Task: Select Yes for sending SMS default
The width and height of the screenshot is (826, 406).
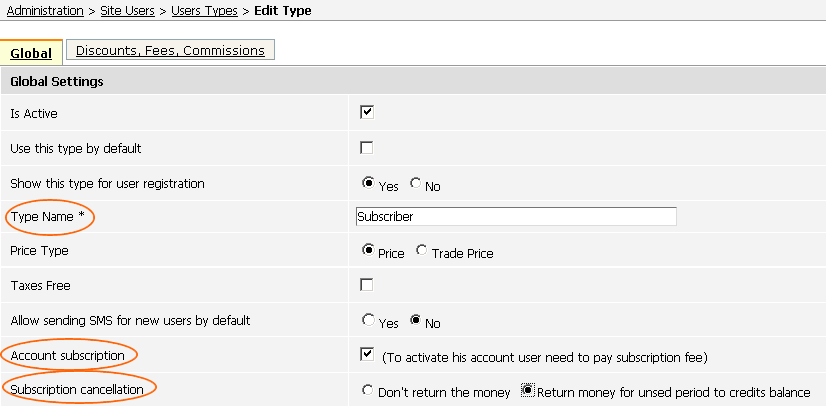Action: point(368,320)
